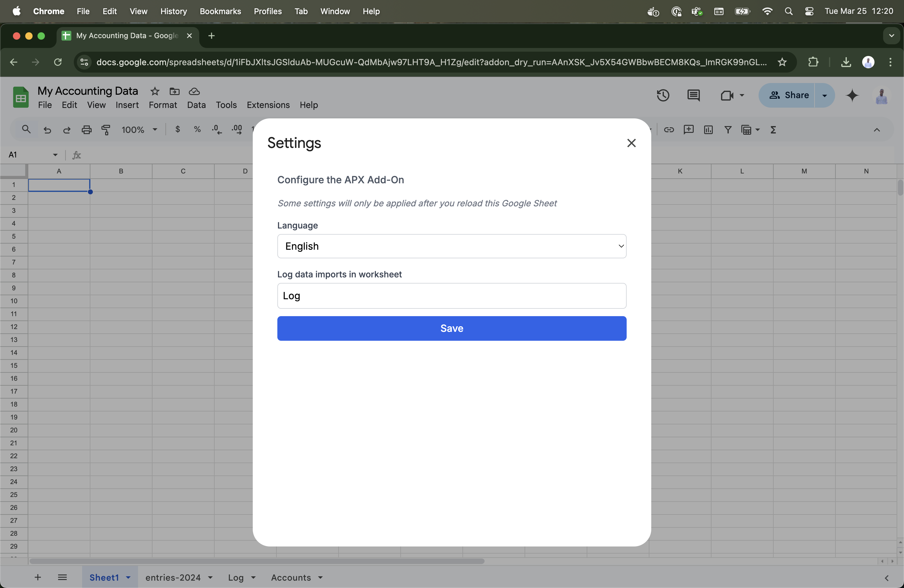Collapse the toolbar with chevron arrow

coord(877,130)
